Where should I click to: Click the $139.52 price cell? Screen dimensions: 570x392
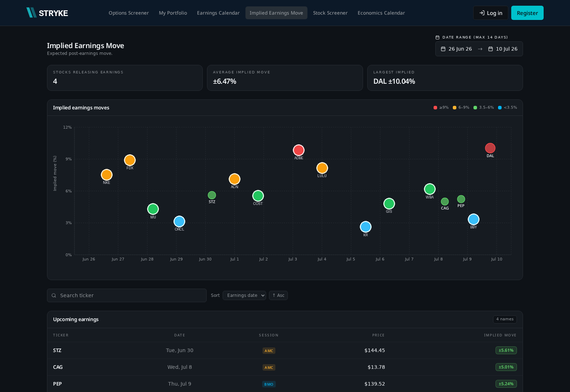(x=375, y=384)
